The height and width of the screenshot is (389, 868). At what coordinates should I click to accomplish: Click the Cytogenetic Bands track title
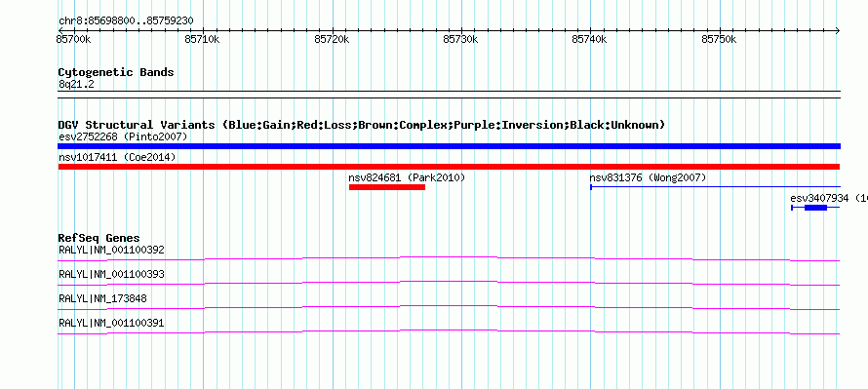pos(116,72)
